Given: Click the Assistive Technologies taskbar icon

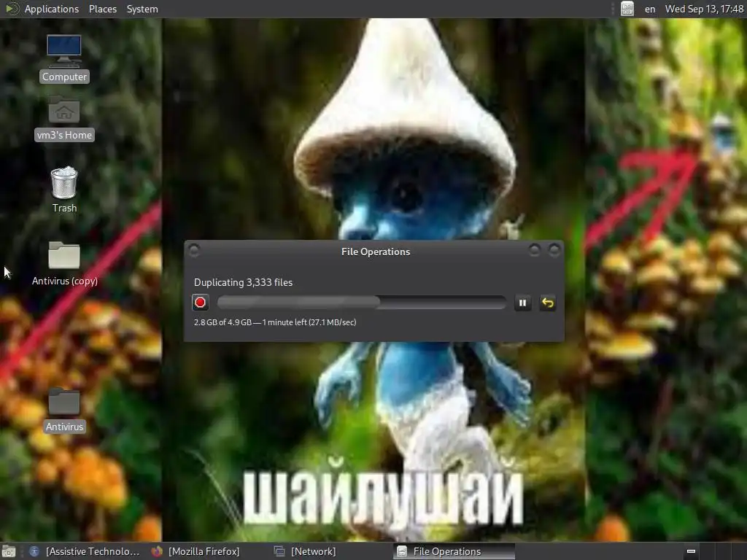Looking at the screenshot, I should click(x=34, y=551).
